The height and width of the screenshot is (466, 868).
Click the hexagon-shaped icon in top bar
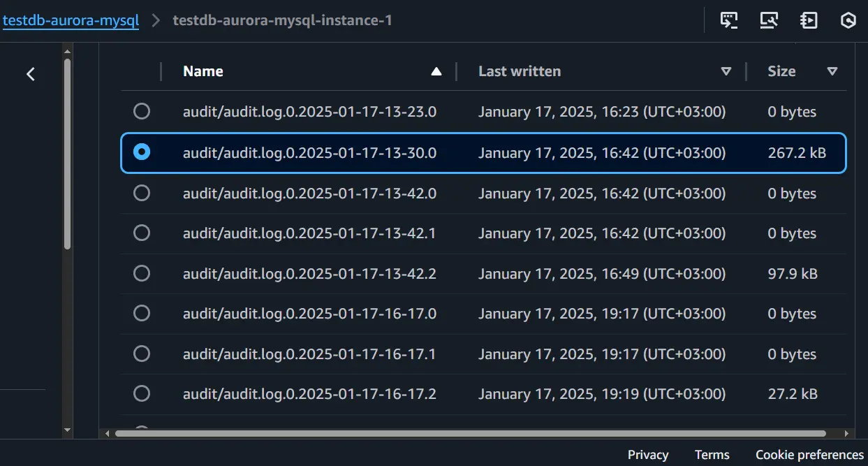point(848,20)
